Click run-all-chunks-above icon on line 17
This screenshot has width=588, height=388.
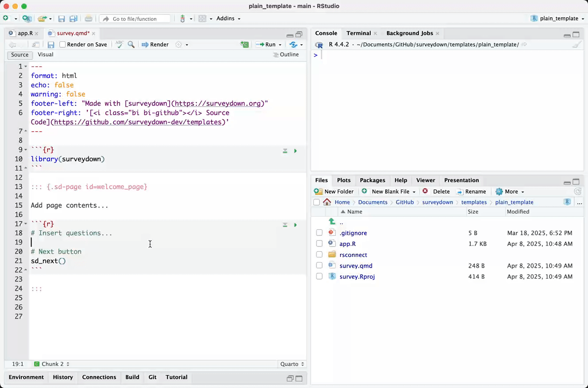pos(285,225)
